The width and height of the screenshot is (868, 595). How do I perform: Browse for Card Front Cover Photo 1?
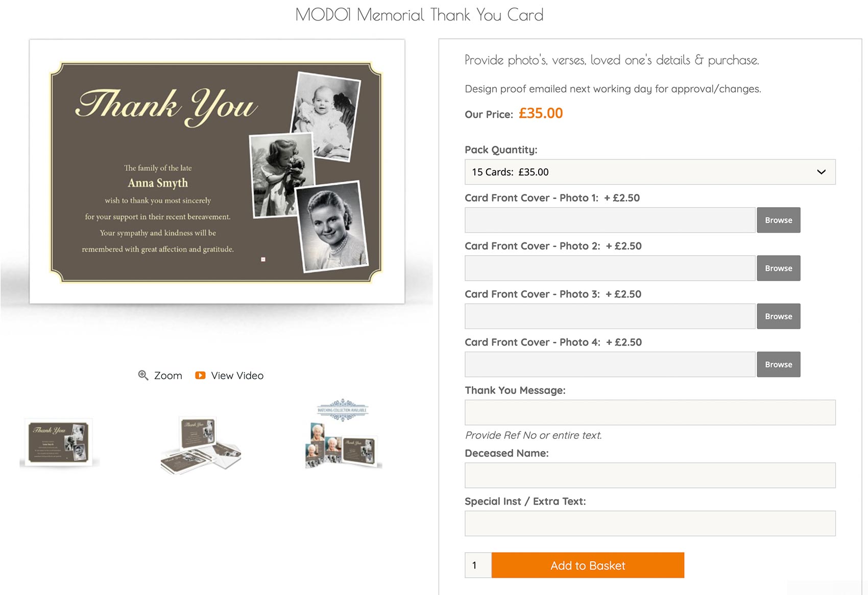[x=778, y=220]
